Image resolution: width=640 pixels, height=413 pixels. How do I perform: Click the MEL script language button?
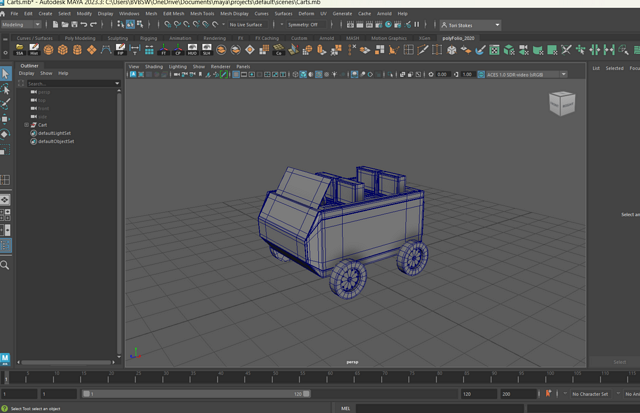pyautogui.click(x=345, y=408)
